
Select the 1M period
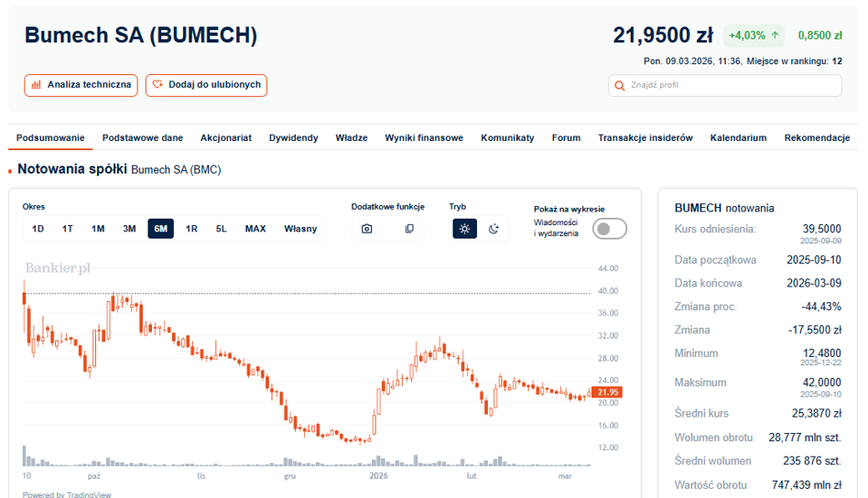click(98, 229)
